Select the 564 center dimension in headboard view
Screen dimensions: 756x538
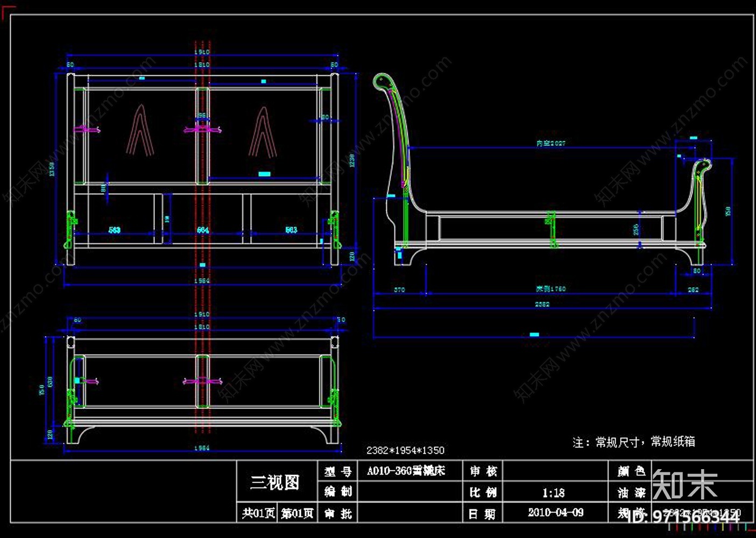click(203, 230)
